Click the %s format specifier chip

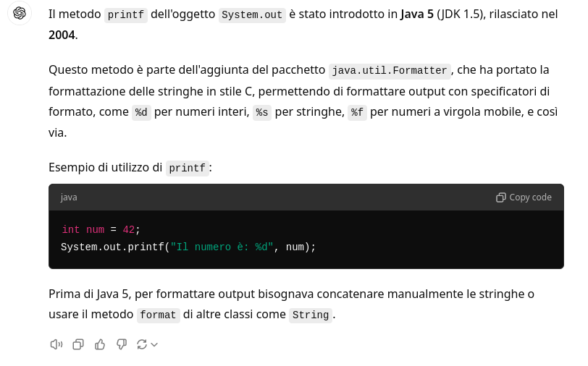coord(262,113)
